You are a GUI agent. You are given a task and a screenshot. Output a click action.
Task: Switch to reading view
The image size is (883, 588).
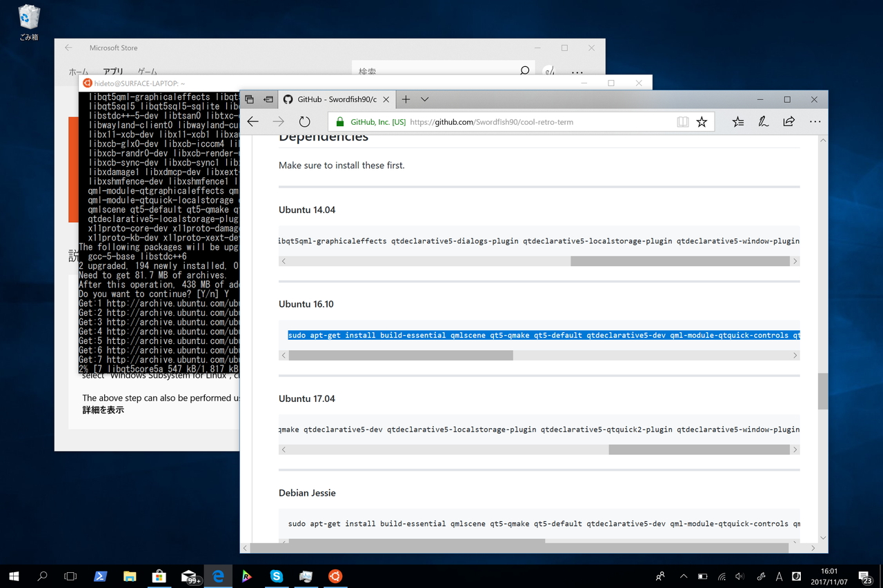(x=682, y=121)
